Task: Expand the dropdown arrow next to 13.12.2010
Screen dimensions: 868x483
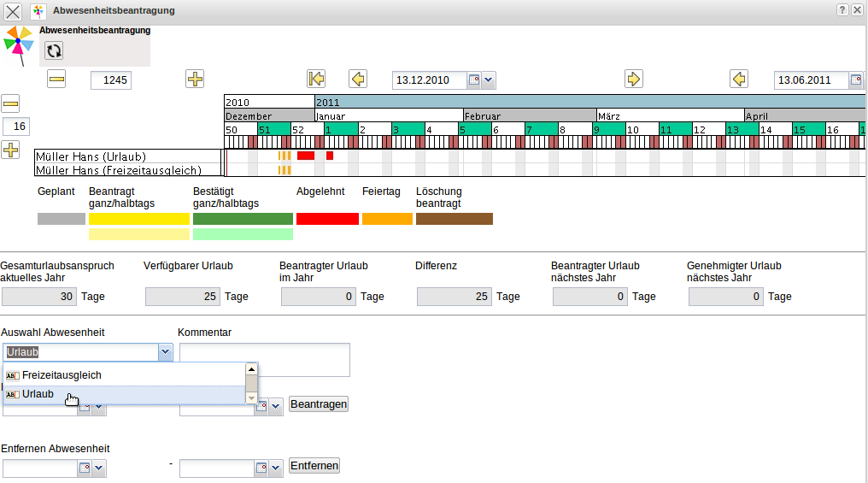Action: (488, 80)
